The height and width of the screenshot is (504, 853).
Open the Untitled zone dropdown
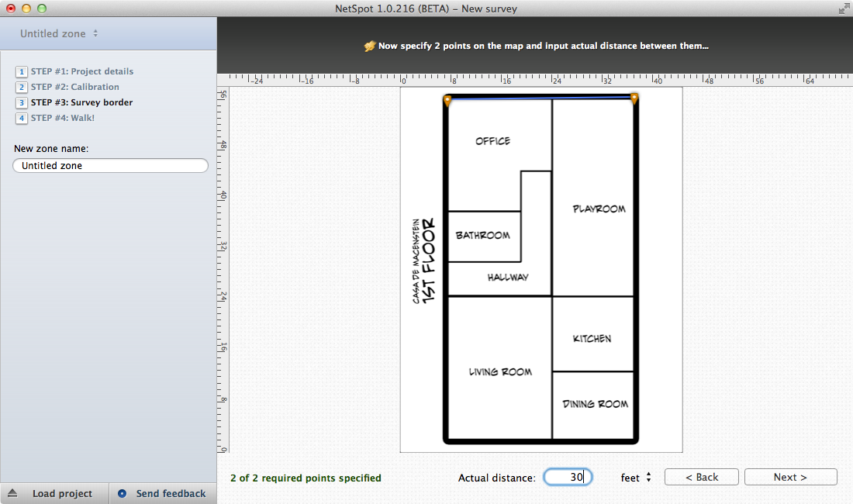point(60,33)
